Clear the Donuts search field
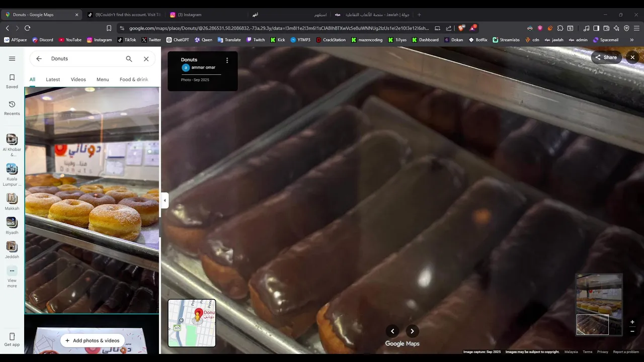 (x=146, y=59)
